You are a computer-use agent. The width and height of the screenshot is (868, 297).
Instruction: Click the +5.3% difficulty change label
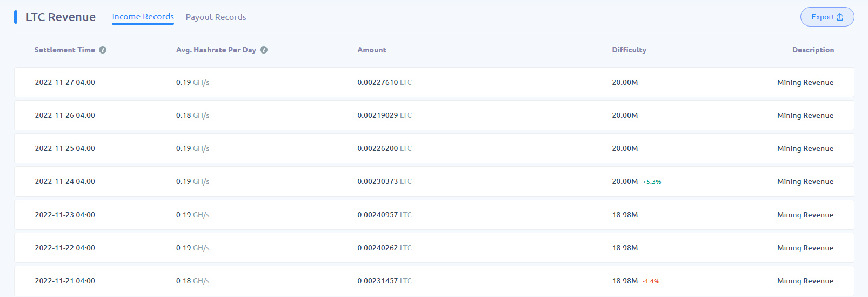(652, 182)
